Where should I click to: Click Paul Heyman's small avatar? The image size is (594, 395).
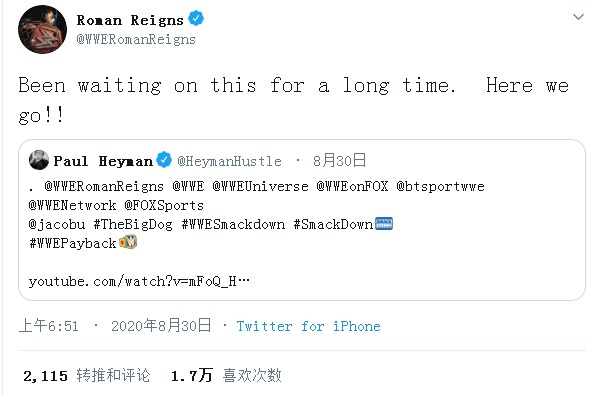tap(39, 160)
